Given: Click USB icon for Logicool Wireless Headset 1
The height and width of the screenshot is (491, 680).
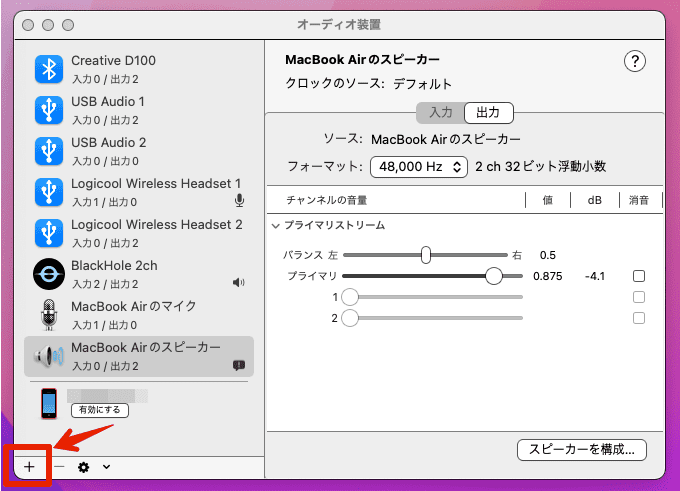Looking at the screenshot, I should 49,192.
